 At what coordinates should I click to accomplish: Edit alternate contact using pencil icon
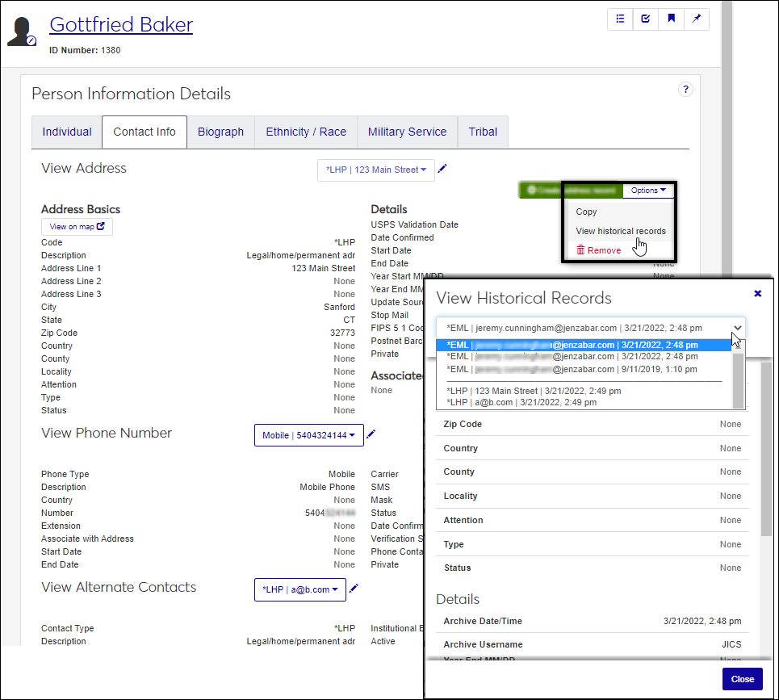354,589
